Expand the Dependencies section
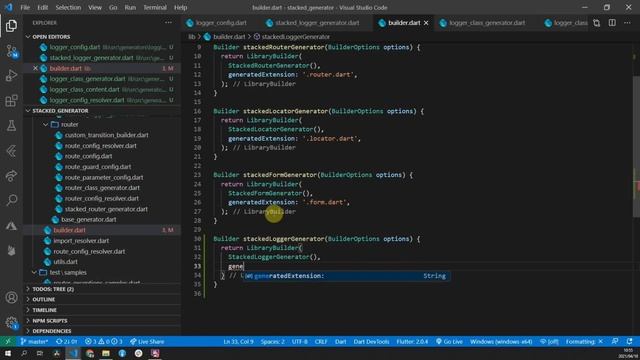Image resolution: width=640 pixels, height=360 pixels. point(102,331)
